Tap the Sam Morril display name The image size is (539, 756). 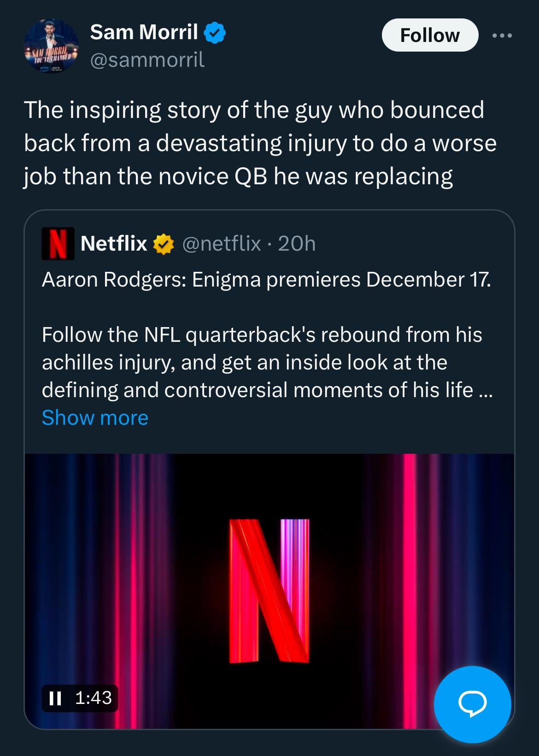144,32
